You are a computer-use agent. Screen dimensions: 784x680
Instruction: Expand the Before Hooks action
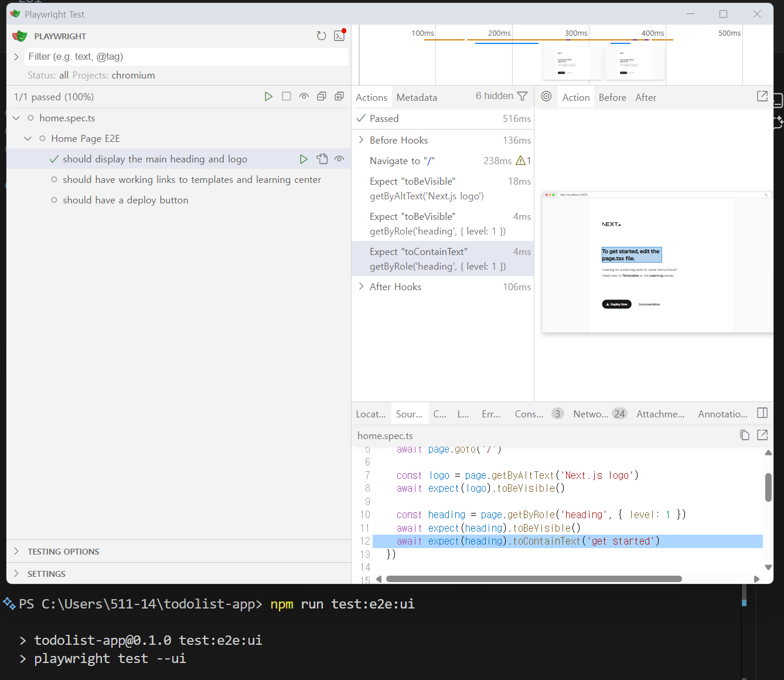362,140
